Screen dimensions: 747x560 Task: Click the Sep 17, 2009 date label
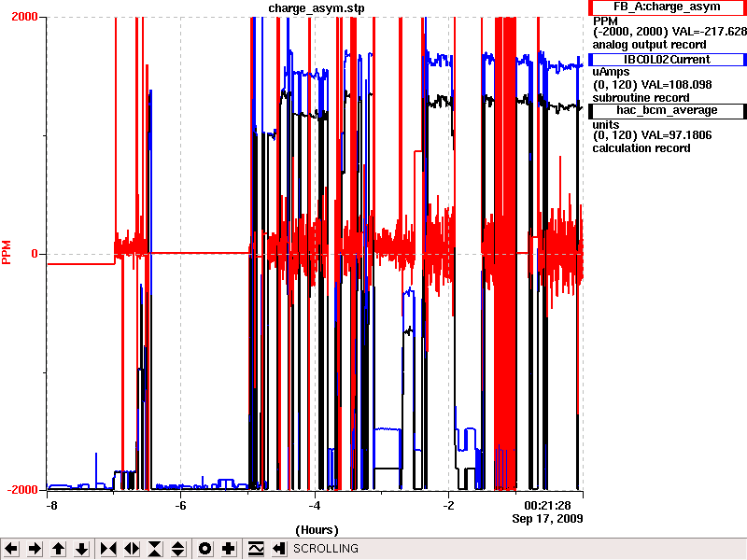(x=547, y=519)
